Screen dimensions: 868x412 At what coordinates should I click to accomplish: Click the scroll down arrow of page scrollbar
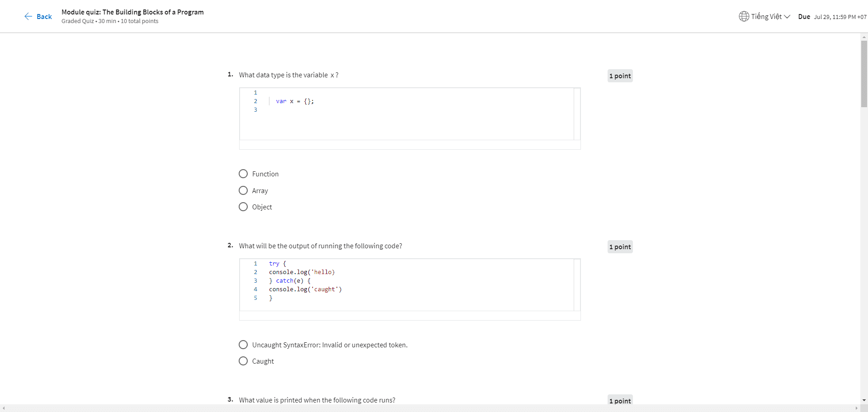click(x=864, y=400)
